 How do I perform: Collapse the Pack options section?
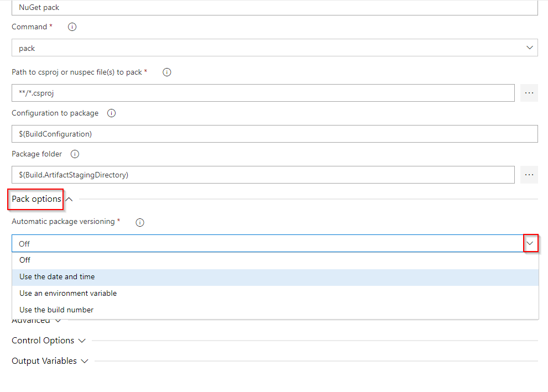click(x=42, y=199)
